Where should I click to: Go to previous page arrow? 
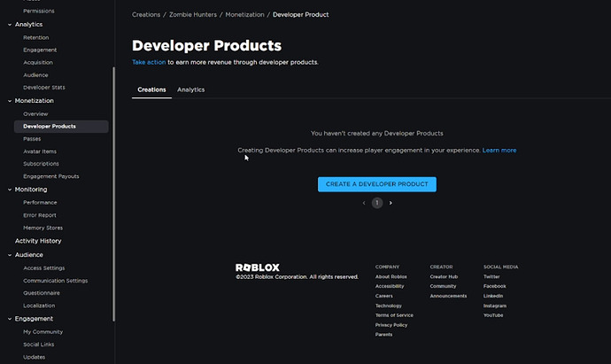pos(364,203)
